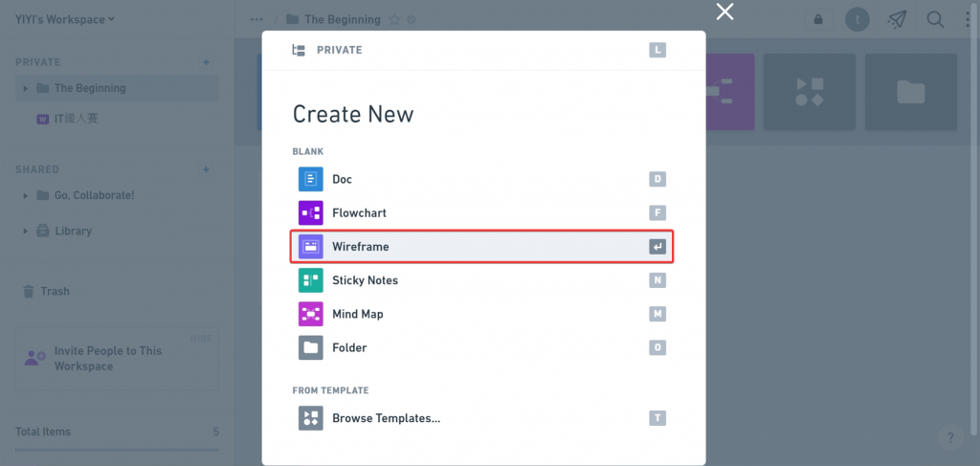Click the green Sticky Notes icon
Image resolution: width=980 pixels, height=466 pixels.
click(x=311, y=280)
